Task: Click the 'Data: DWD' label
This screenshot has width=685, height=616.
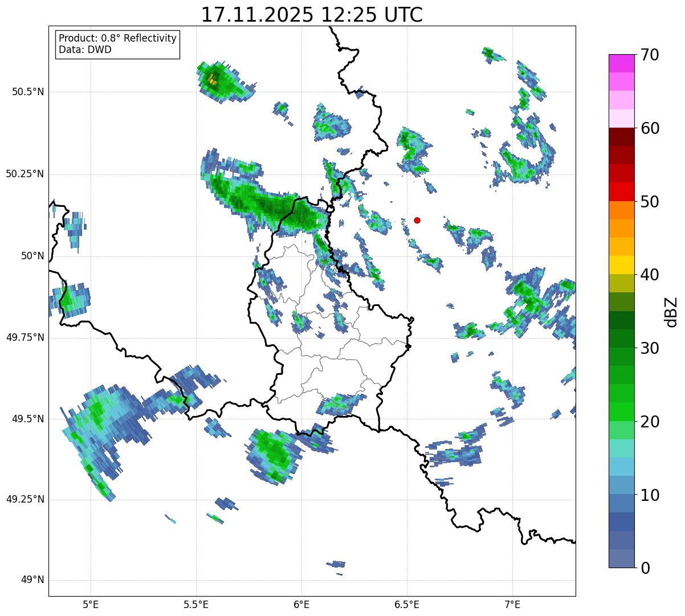Action: tap(85, 50)
